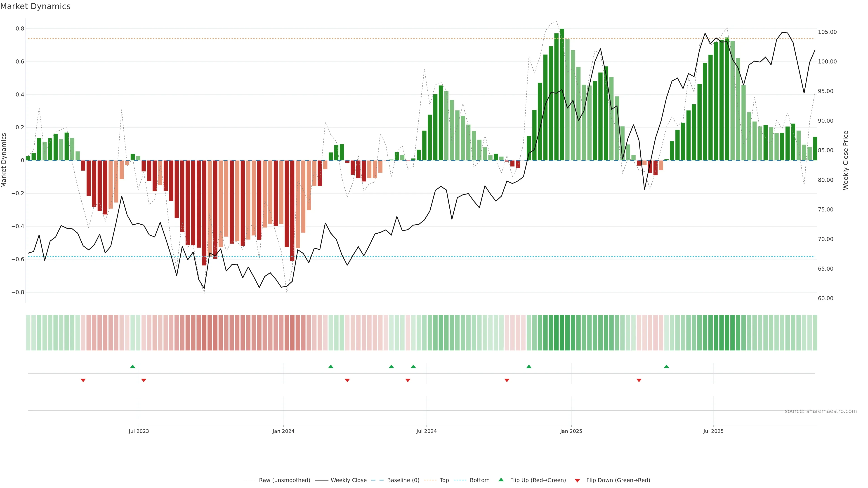Click red flip-down triangle just after Jul 2023
Image resolution: width=868 pixels, height=488 pixels.
(144, 380)
